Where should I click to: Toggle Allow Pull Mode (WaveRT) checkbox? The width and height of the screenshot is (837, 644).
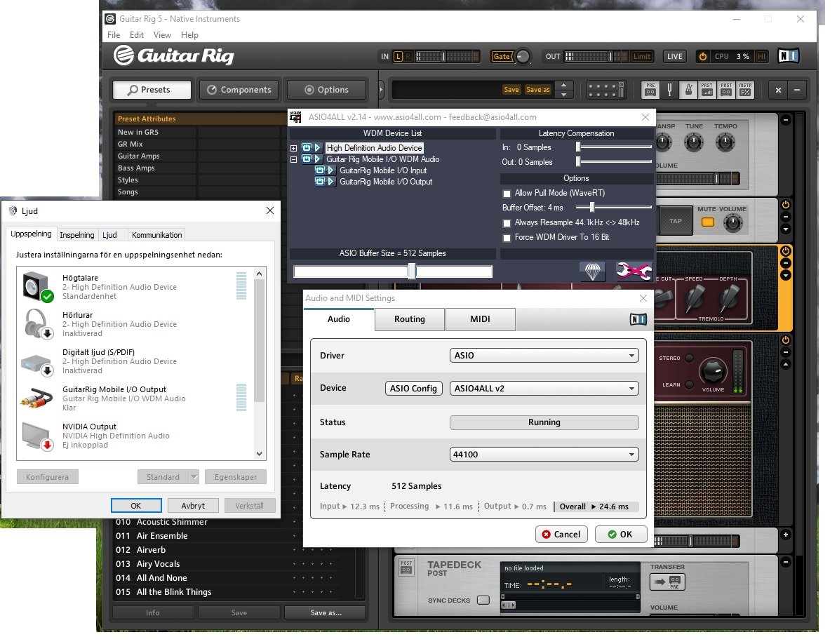507,193
